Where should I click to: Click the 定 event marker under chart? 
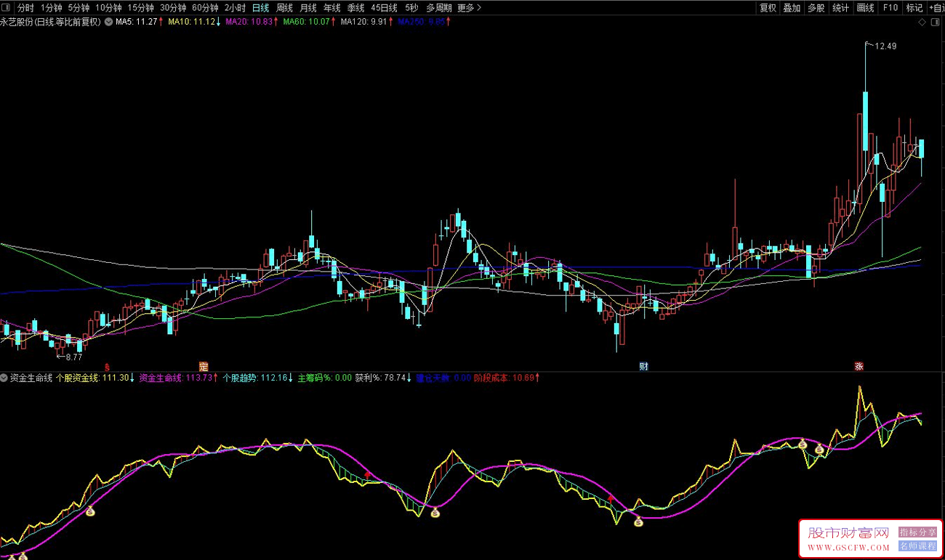click(x=204, y=365)
